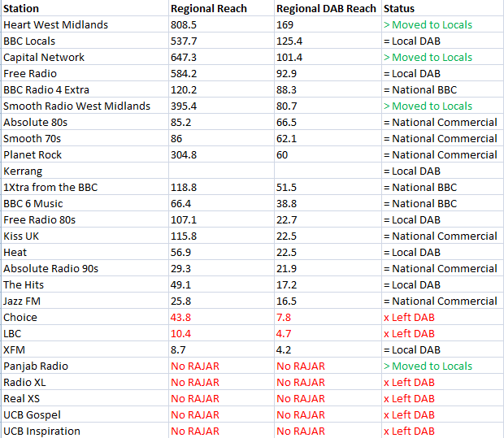Select the red 7.8 DAB cell

pos(328,317)
